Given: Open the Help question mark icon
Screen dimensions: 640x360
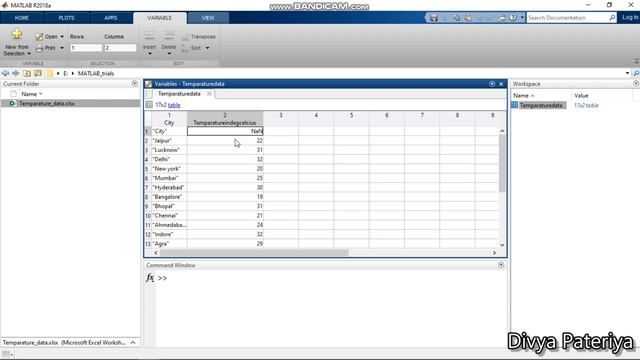Looking at the screenshot, I should pyautogui.click(x=513, y=18).
